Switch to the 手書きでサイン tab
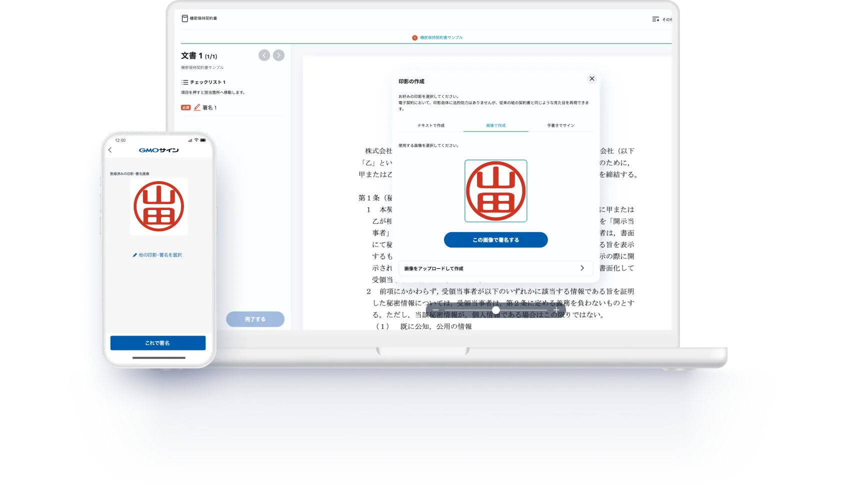This screenshot has width=846, height=504. click(561, 125)
